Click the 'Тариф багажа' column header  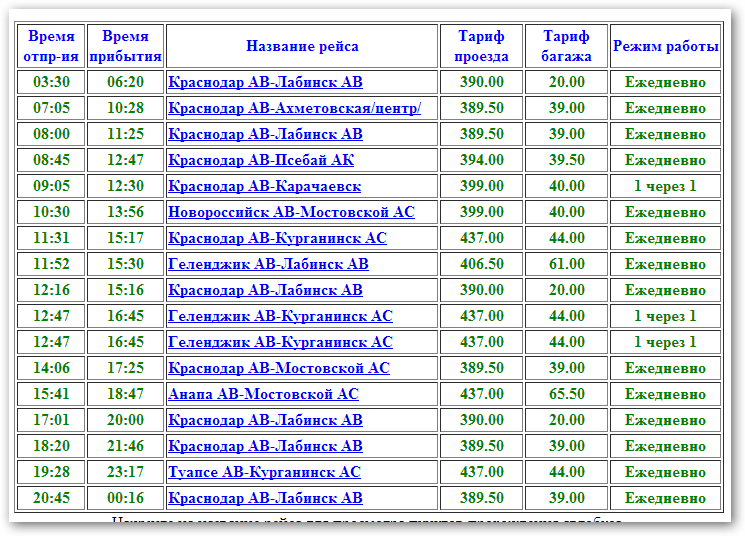coord(566,46)
